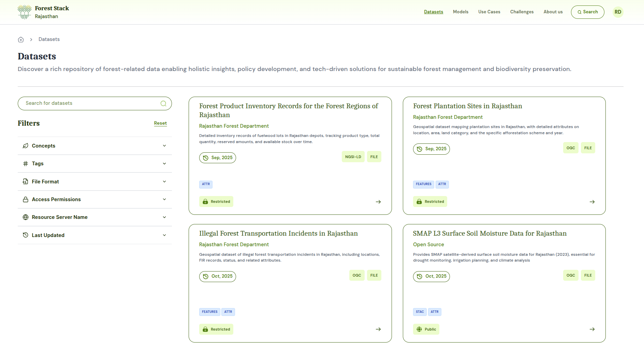Screen dimensions: 644x348
Task: Expand the Resource Server Name filter
Action: (164, 217)
